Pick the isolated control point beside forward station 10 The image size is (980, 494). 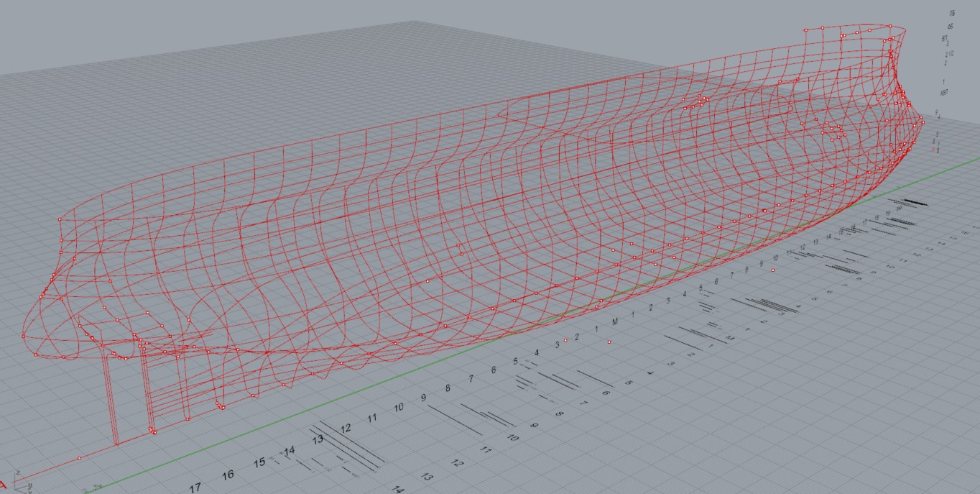(x=772, y=270)
